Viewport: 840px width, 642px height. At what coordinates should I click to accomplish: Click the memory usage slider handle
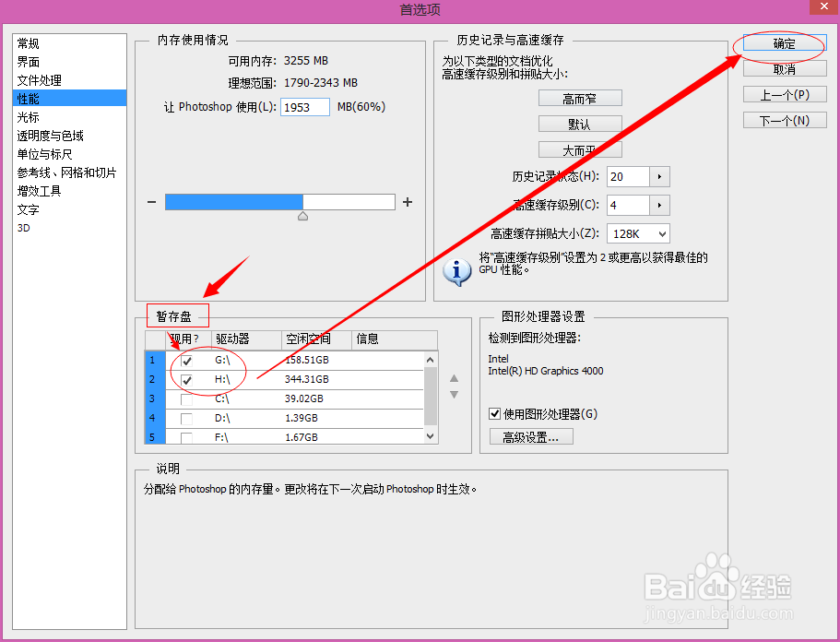click(x=302, y=215)
